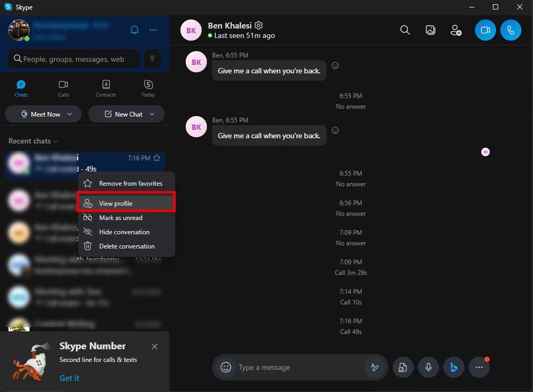React to the first Give me a call message
The height and width of the screenshot is (392, 533).
click(x=335, y=65)
